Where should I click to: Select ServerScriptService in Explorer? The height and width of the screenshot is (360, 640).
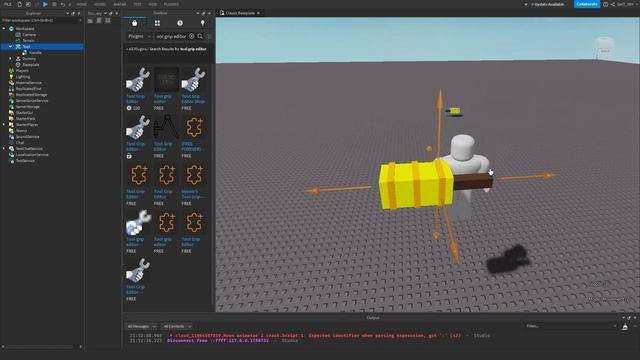[32, 100]
